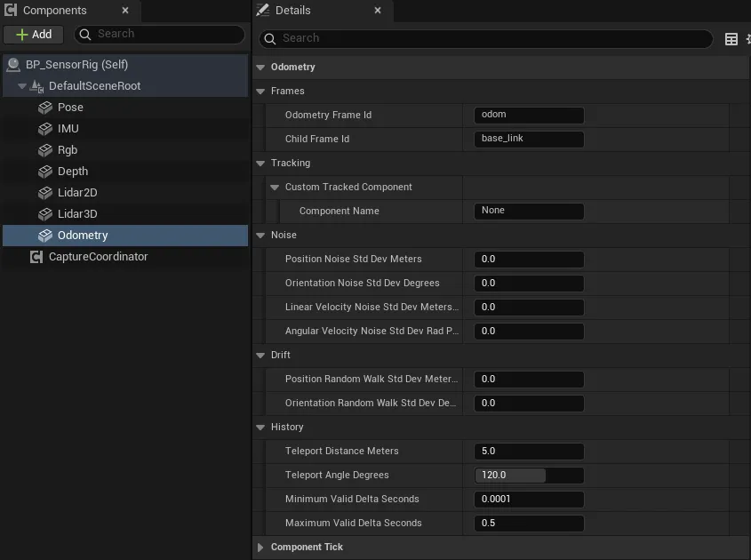Viewport: 751px width, 560px height.
Task: Click the Component Name None field
Action: pos(529,212)
